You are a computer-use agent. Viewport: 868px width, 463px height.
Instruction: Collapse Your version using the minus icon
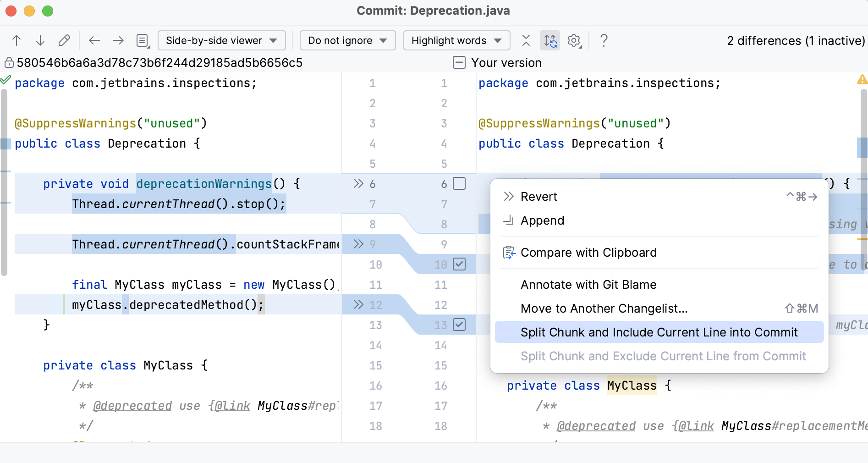459,62
